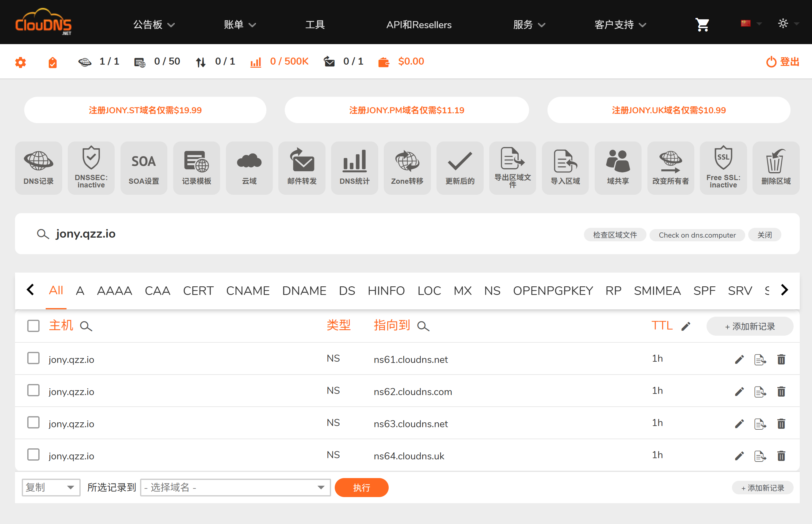Open the Zone转移 tool
This screenshot has width=812, height=524.
(407, 168)
